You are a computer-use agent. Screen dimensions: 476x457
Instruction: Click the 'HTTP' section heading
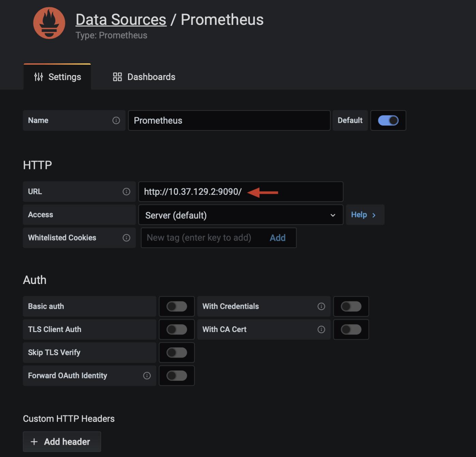click(x=37, y=165)
